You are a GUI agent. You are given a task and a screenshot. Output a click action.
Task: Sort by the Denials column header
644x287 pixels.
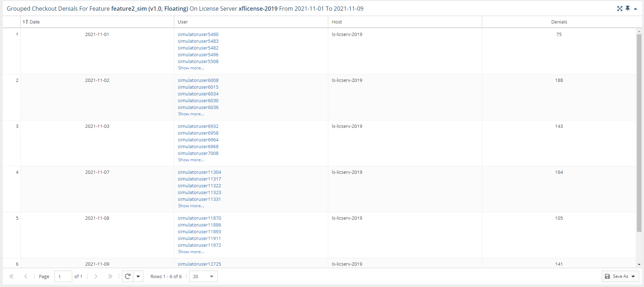click(x=559, y=22)
